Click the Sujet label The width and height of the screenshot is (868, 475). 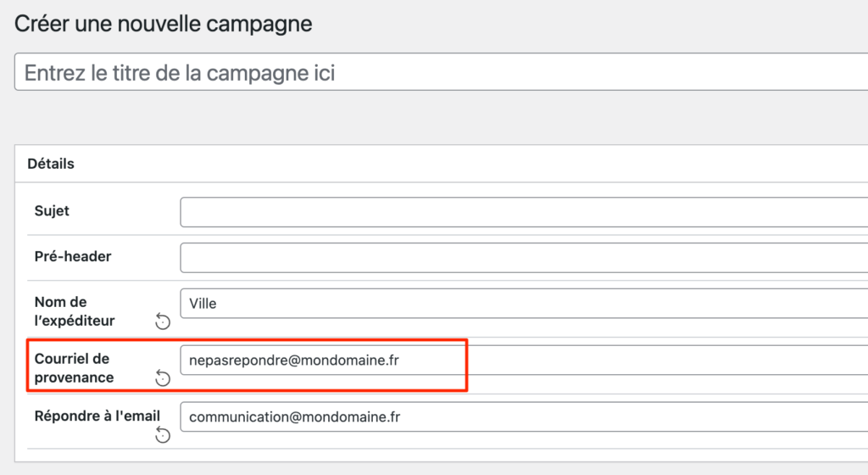coord(52,211)
